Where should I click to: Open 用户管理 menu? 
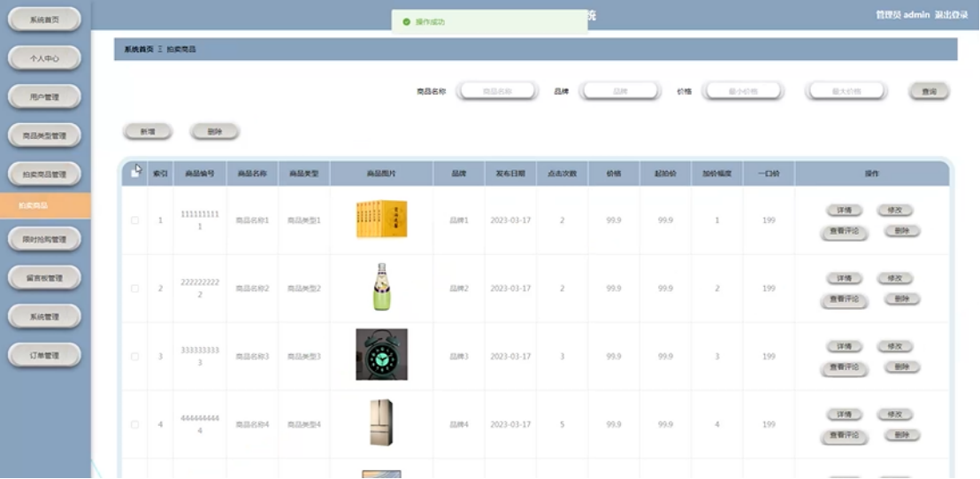pyautogui.click(x=44, y=97)
